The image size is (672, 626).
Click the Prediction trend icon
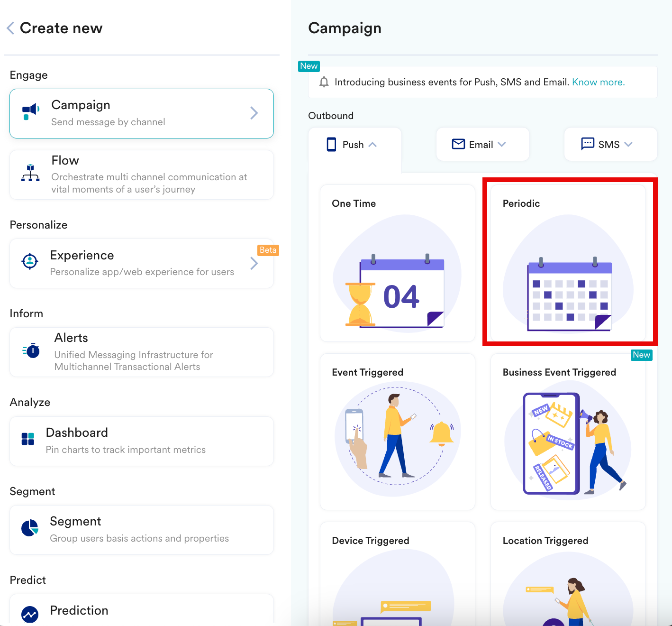[30, 615]
